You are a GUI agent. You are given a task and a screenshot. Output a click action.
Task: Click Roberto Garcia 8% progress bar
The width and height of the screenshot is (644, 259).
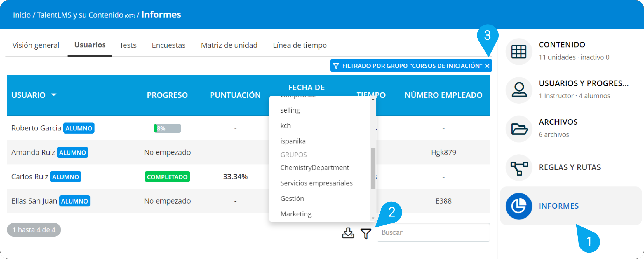[167, 128]
